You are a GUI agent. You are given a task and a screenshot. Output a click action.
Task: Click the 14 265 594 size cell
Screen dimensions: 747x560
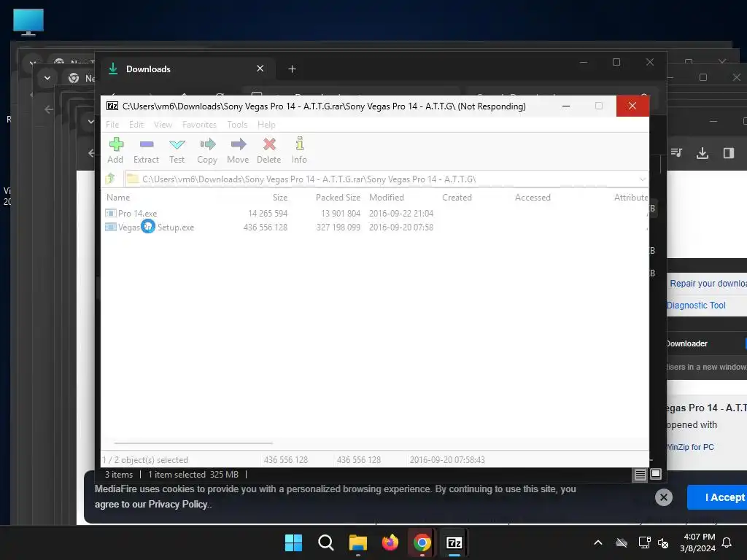(x=268, y=214)
